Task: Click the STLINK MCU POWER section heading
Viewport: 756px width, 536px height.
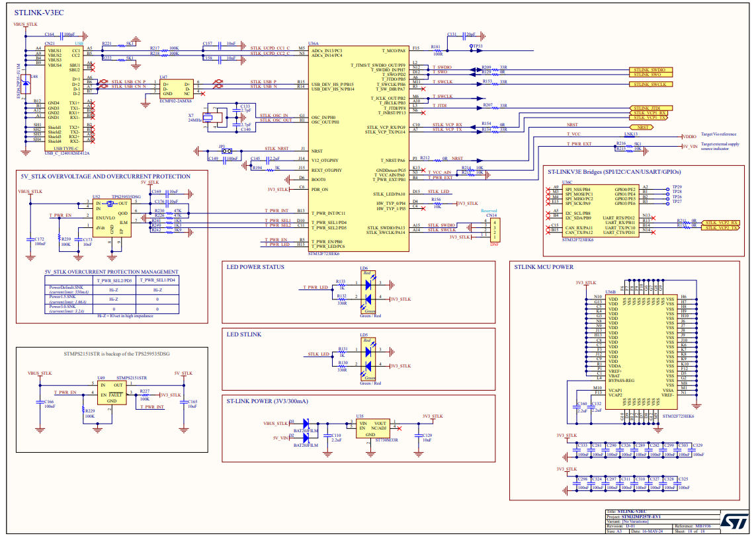Action: click(x=544, y=267)
